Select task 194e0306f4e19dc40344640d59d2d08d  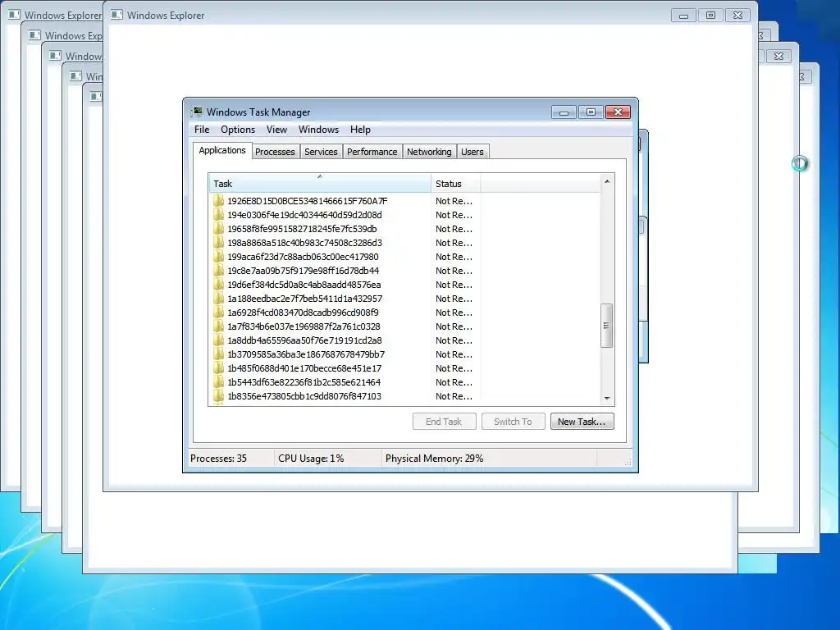click(304, 215)
